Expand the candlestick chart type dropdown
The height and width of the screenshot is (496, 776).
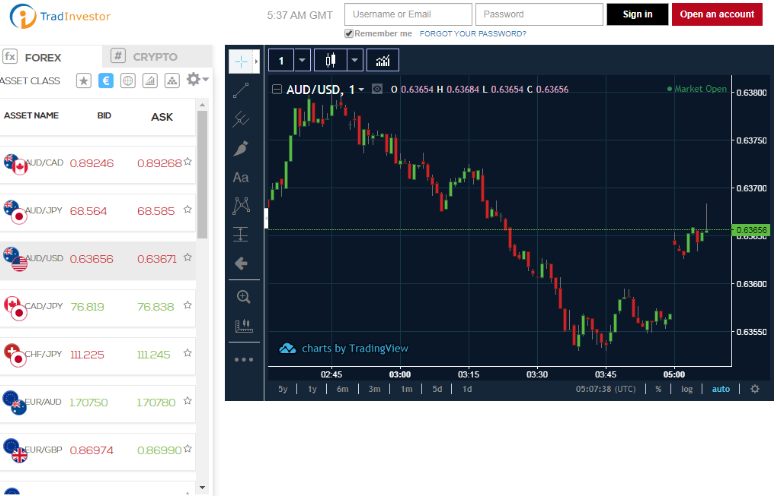point(355,60)
